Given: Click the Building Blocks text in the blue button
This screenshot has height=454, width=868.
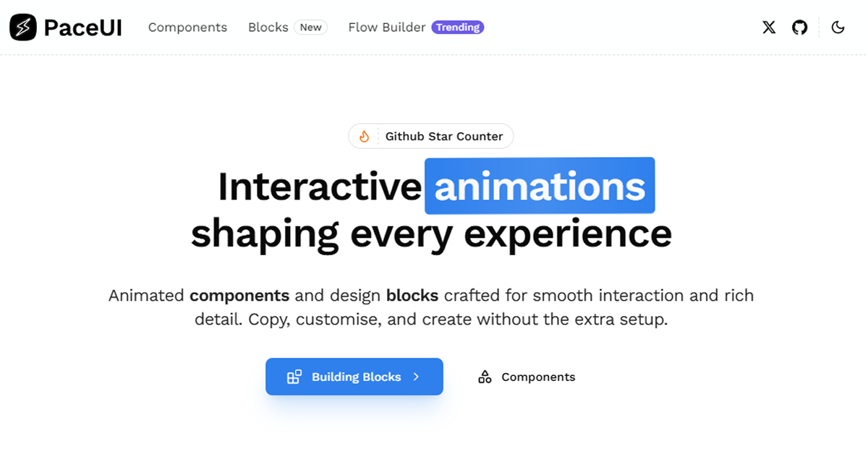Looking at the screenshot, I should coord(356,377).
